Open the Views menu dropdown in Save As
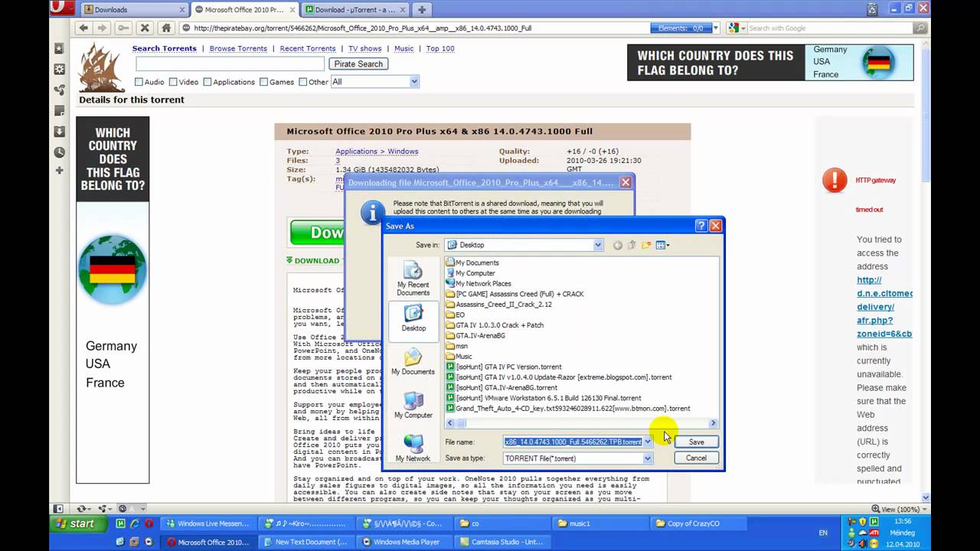 pyautogui.click(x=663, y=245)
